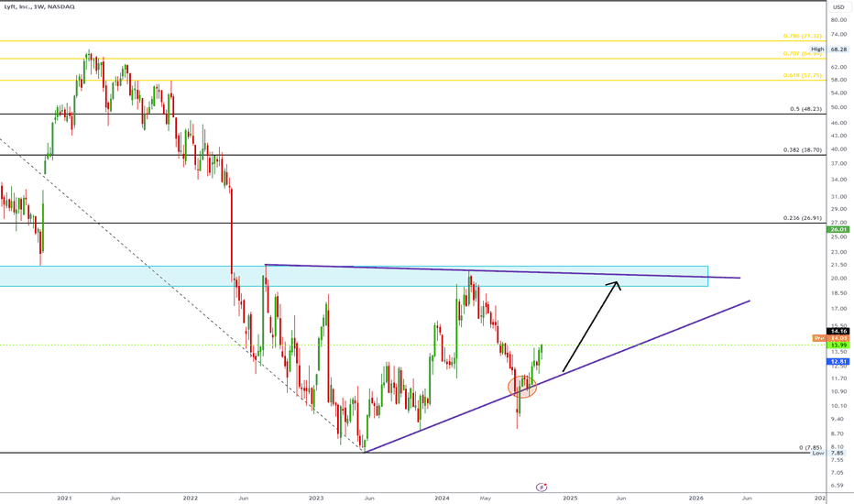This screenshot has width=854, height=504.
Task: Click the 2021 date on time axis
Action: pyautogui.click(x=64, y=498)
